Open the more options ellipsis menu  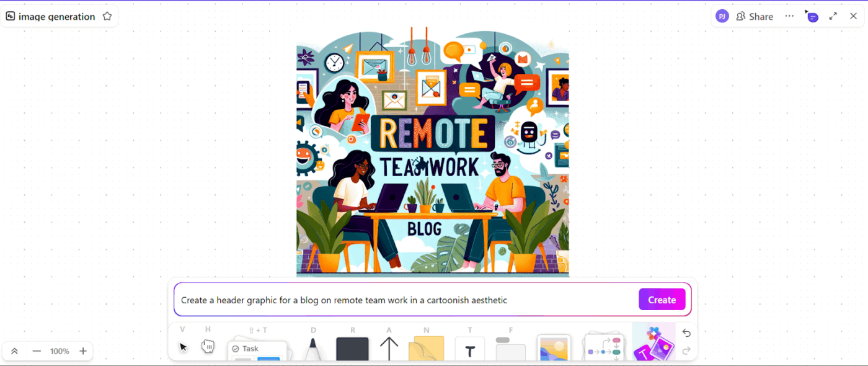point(789,16)
